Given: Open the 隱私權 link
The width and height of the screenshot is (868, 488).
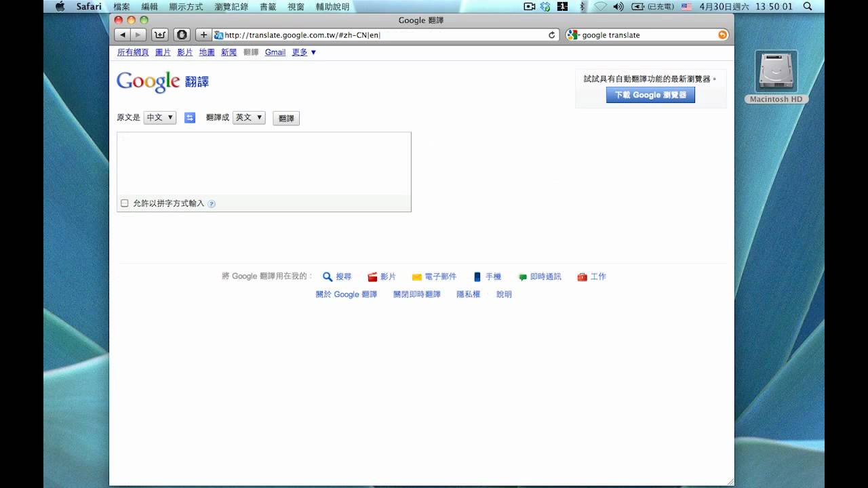Looking at the screenshot, I should pos(468,295).
